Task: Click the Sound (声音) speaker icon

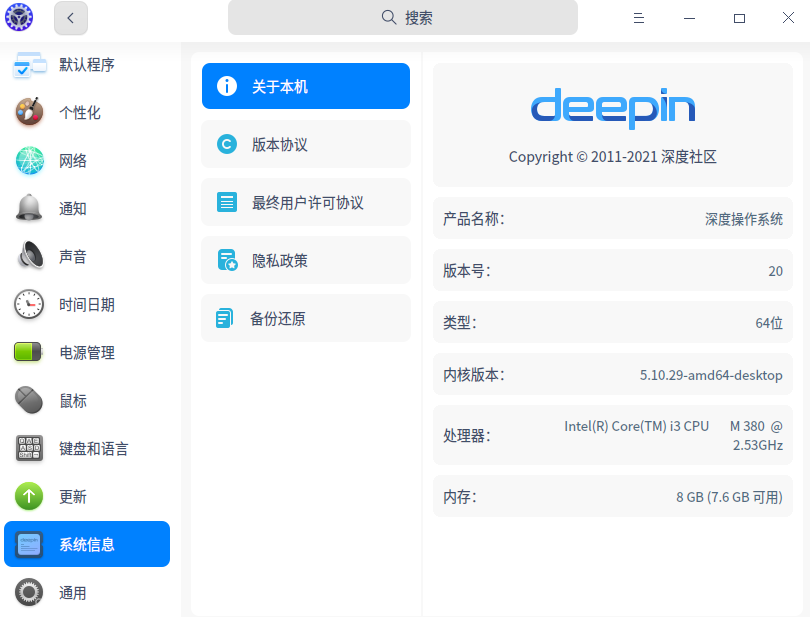Action: pos(29,256)
